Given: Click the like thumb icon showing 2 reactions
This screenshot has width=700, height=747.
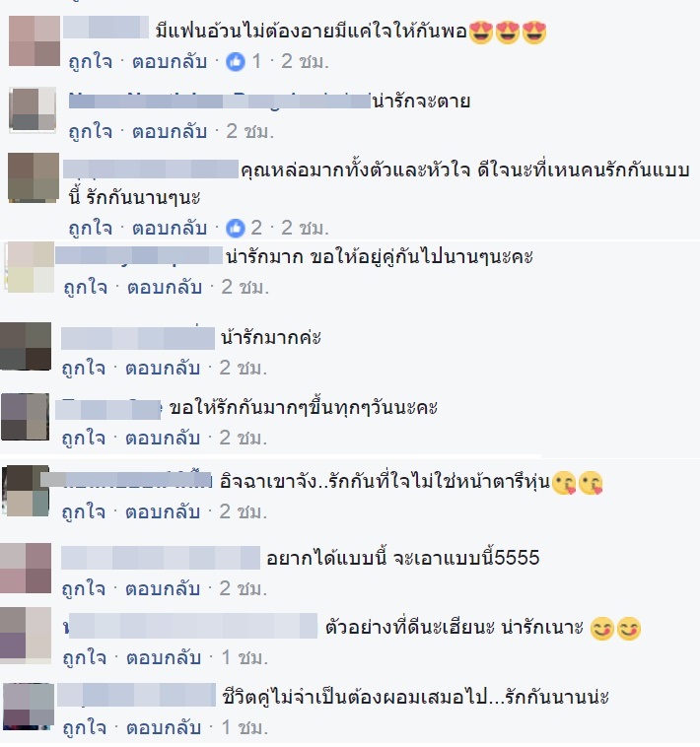Looking at the screenshot, I should 235,229.
